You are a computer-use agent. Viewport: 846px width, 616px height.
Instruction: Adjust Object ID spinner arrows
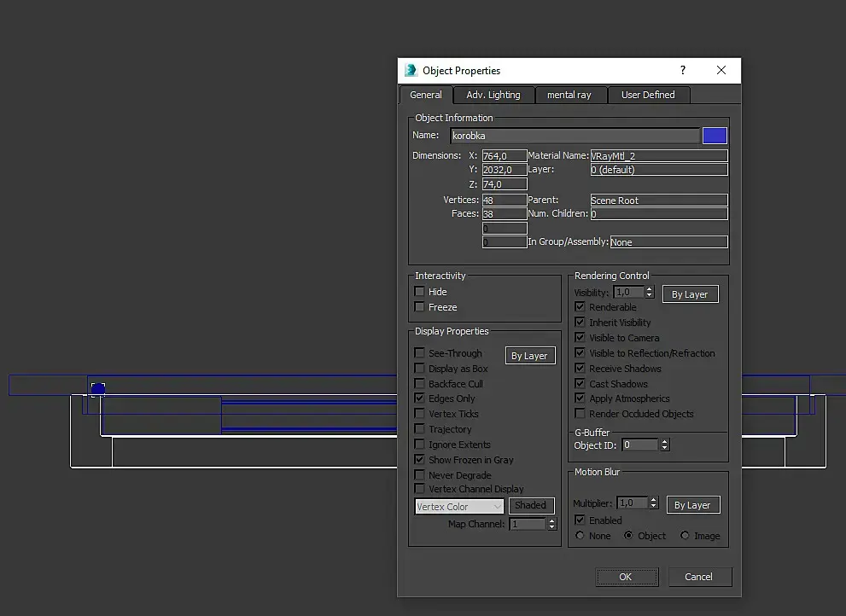tap(665, 445)
